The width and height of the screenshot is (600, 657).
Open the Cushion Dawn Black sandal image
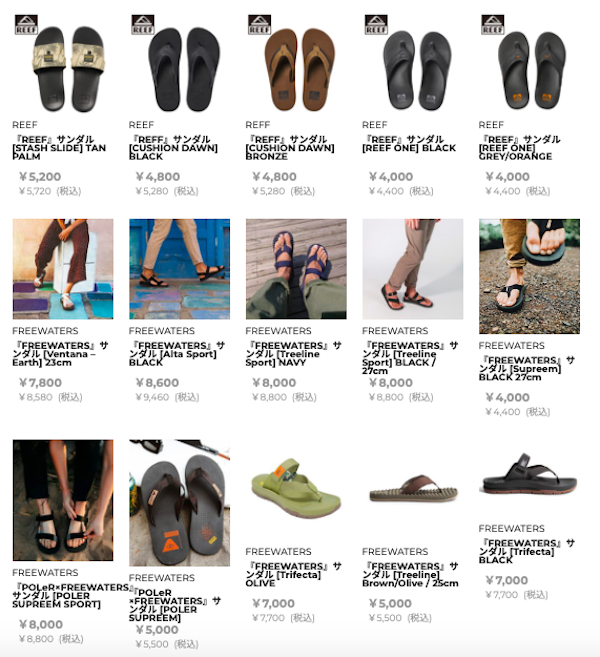point(179,64)
